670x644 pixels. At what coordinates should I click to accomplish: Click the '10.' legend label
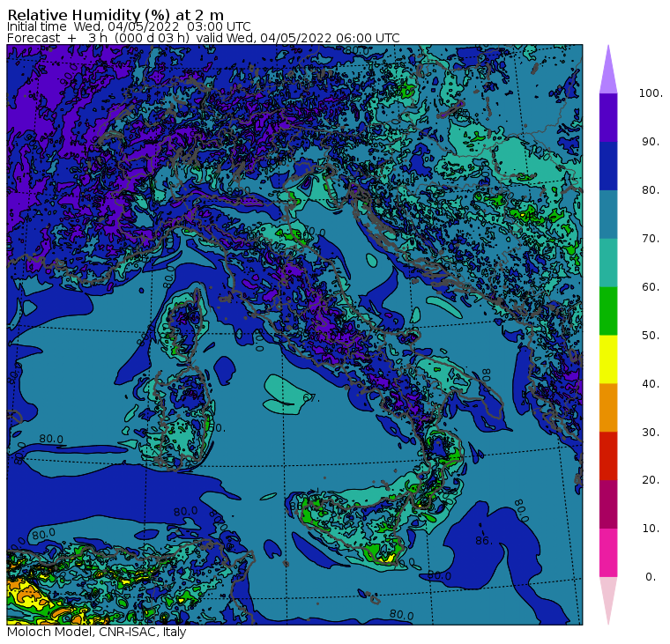(x=651, y=529)
